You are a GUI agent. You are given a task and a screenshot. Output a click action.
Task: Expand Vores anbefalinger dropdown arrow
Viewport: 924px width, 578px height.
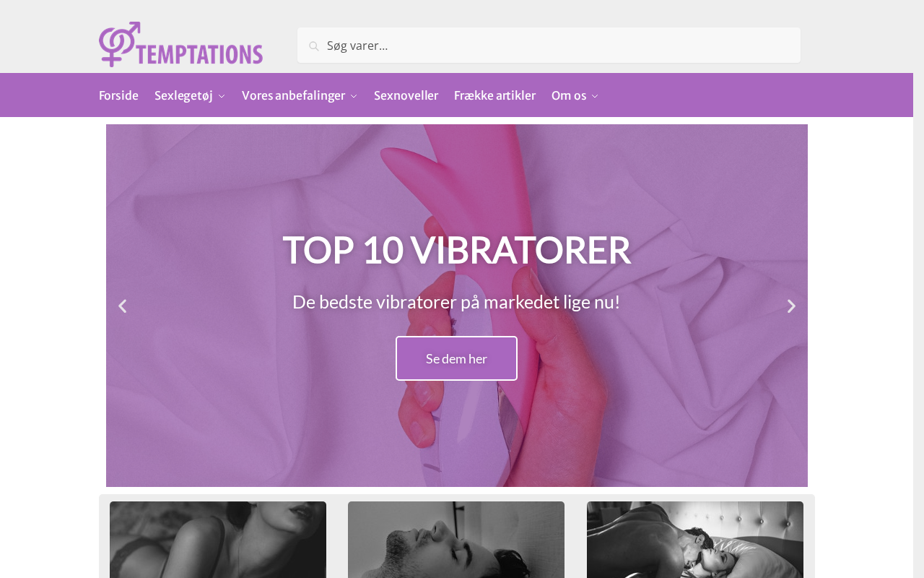click(354, 96)
